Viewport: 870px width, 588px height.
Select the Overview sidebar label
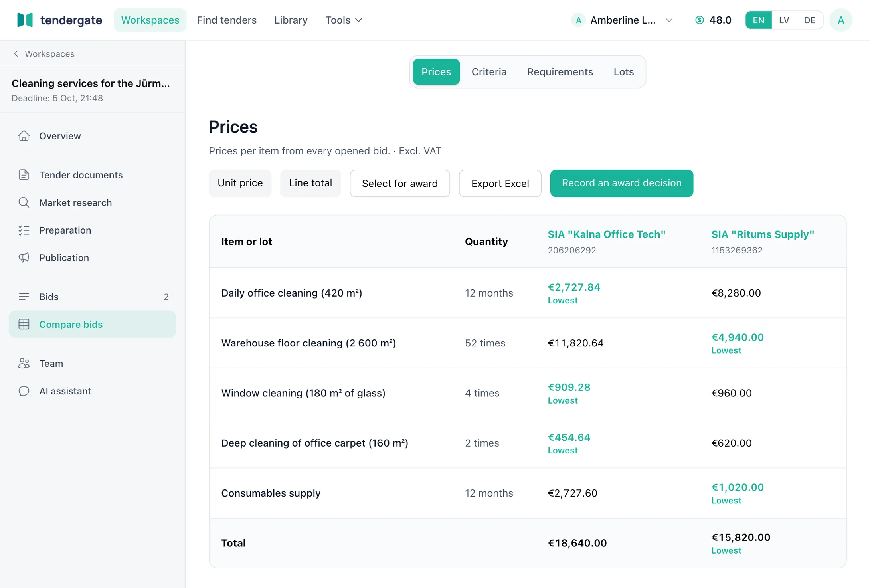(x=60, y=136)
